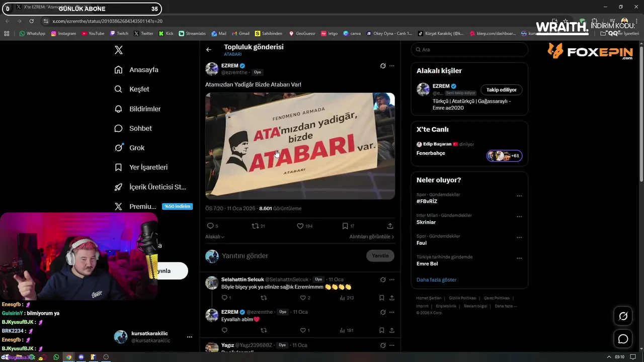Viewport: 644px width, 362px height.
Task: Open the Emre Bol trend
Action: click(x=427, y=263)
